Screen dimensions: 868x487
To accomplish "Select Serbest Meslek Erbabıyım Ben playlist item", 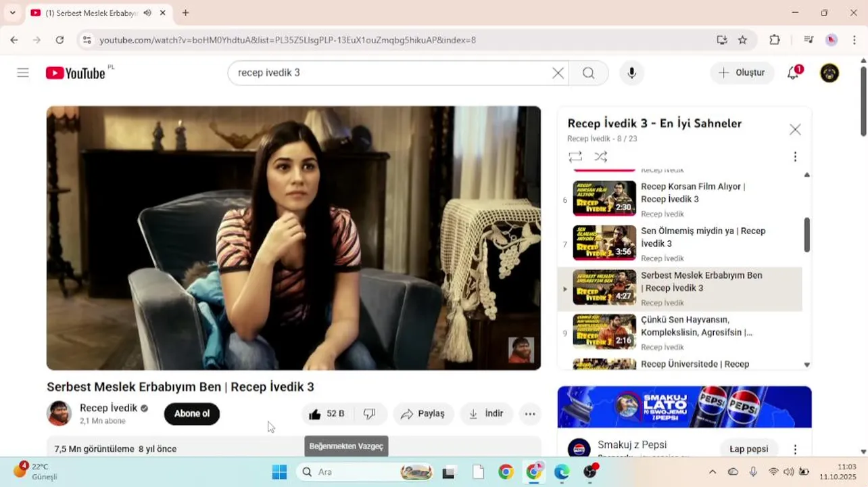I will tap(680, 288).
